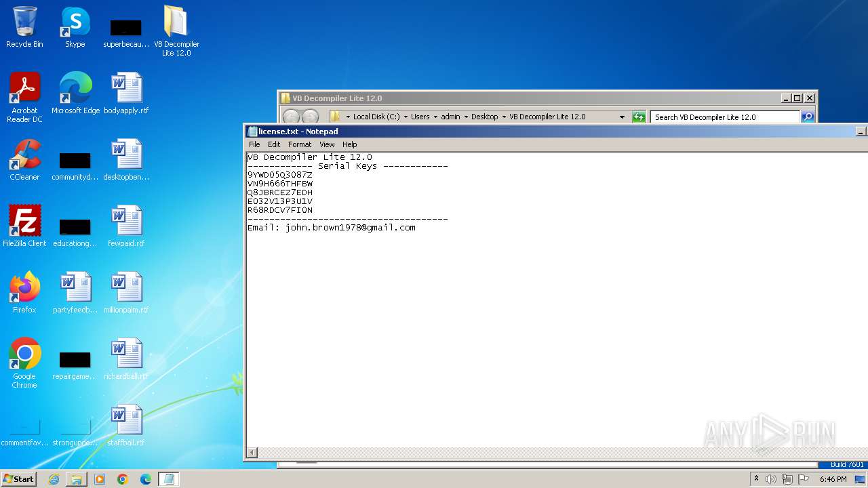Image resolution: width=868 pixels, height=488 pixels.
Task: Click the Forward button in Explorer window
Action: click(x=310, y=117)
